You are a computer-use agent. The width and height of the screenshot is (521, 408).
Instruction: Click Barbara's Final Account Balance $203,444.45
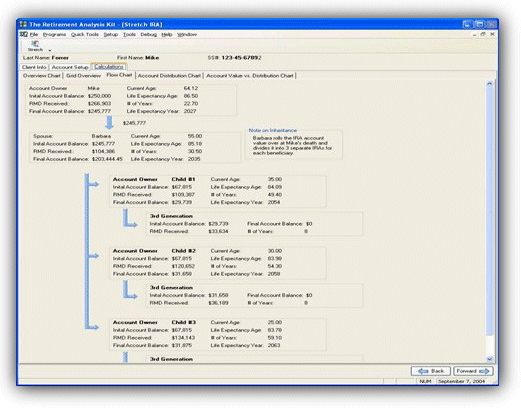(107, 159)
